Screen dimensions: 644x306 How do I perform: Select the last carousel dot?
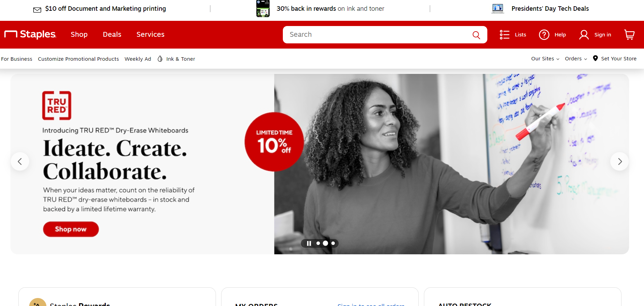[333, 243]
